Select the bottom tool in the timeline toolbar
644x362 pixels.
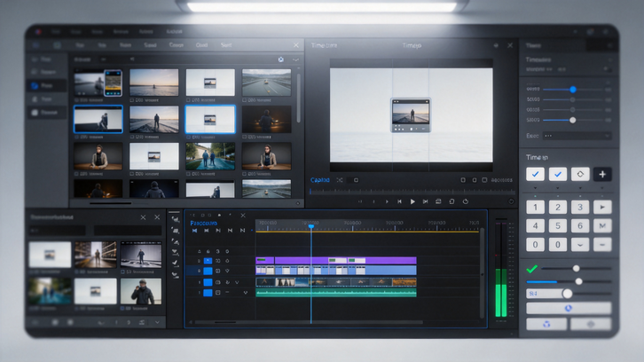(x=176, y=274)
